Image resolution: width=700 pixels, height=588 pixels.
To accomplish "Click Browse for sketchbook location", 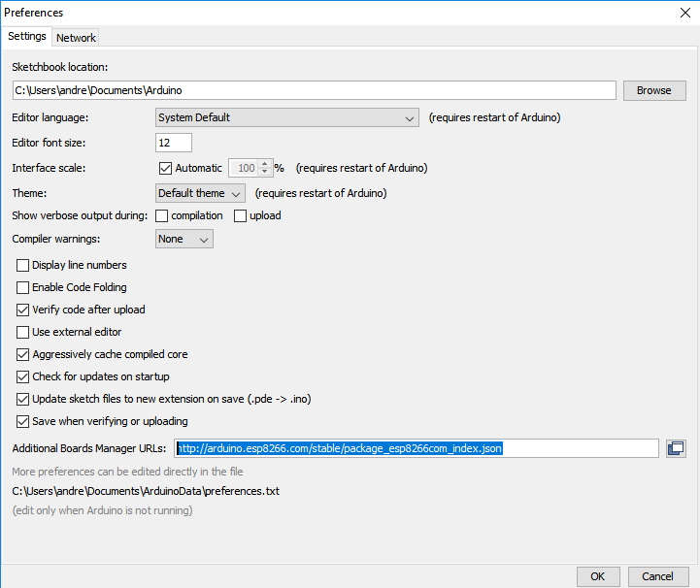I will (654, 90).
